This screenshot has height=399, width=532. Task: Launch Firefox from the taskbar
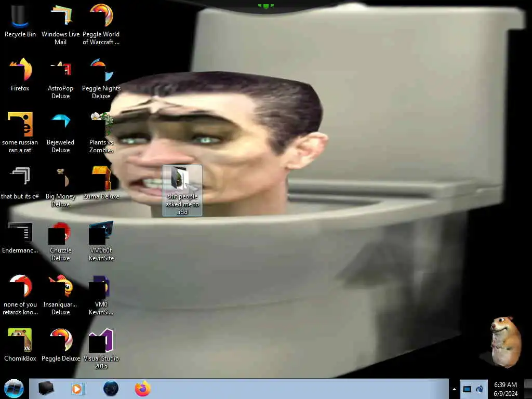(143, 389)
